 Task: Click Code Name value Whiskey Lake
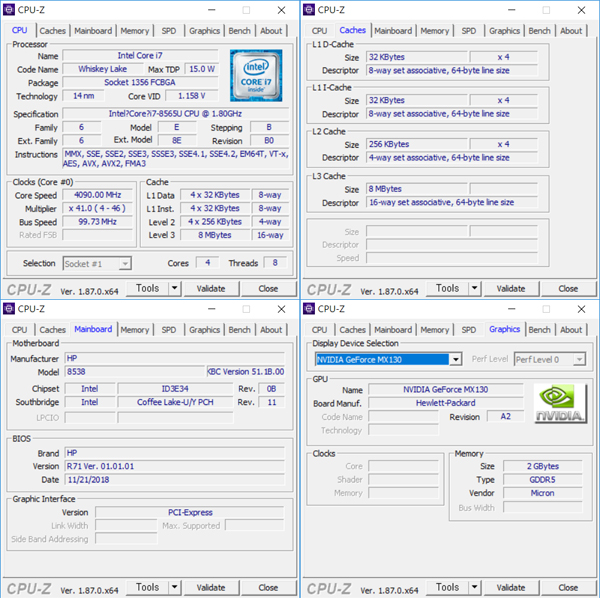coord(102,69)
